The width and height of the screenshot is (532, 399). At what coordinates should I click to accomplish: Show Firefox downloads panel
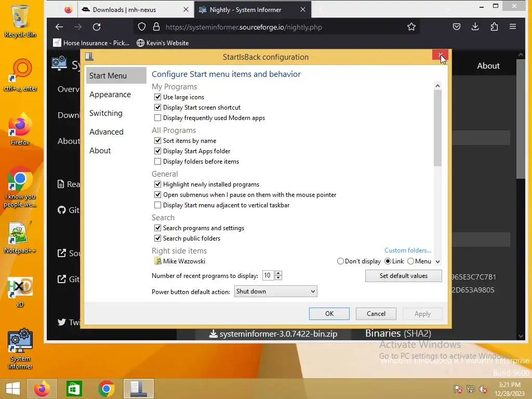coord(475,27)
